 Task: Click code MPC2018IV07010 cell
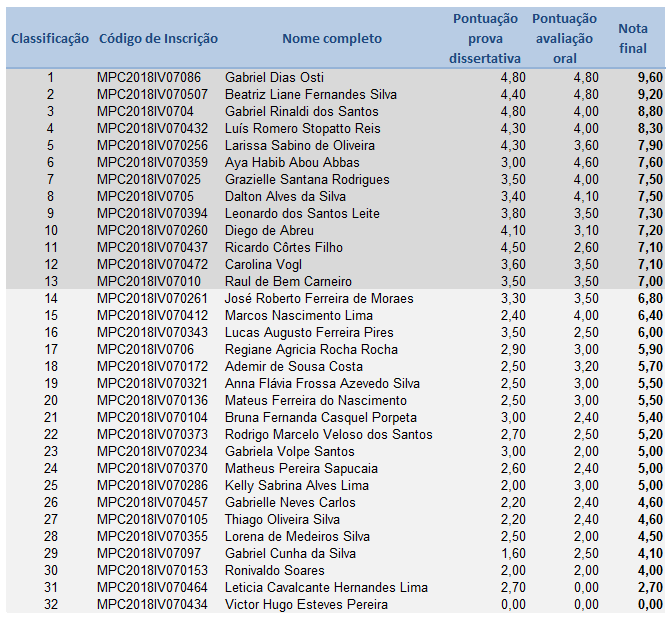coord(148,281)
